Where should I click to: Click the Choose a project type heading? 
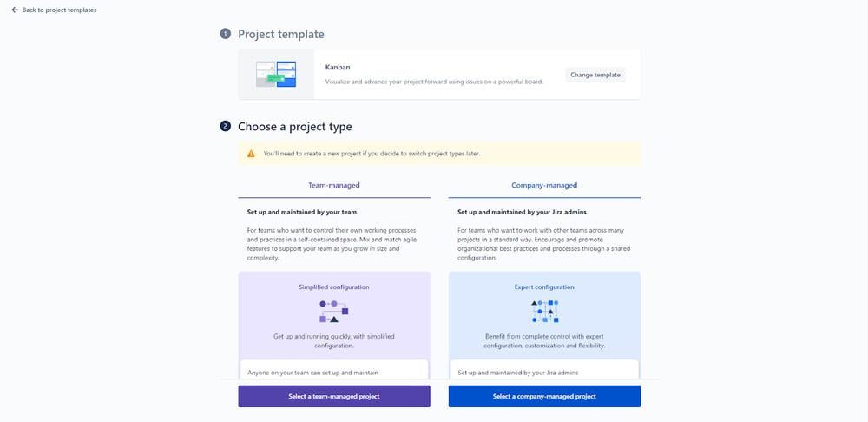[295, 126]
